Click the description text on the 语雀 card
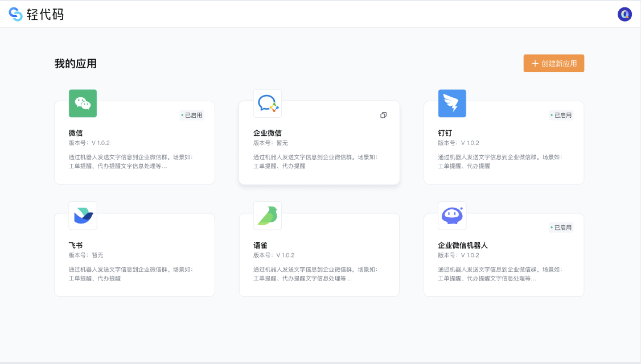Viewport: 641px width, 364px height. point(315,274)
